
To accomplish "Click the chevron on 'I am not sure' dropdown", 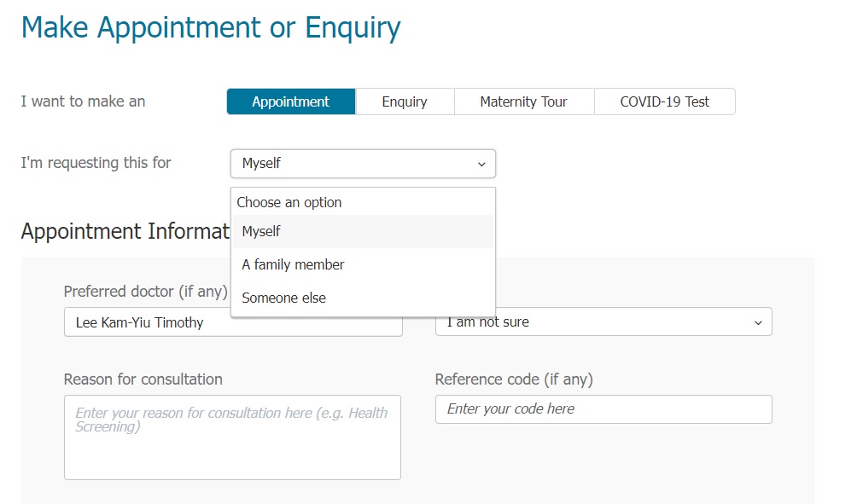I will pos(758,323).
